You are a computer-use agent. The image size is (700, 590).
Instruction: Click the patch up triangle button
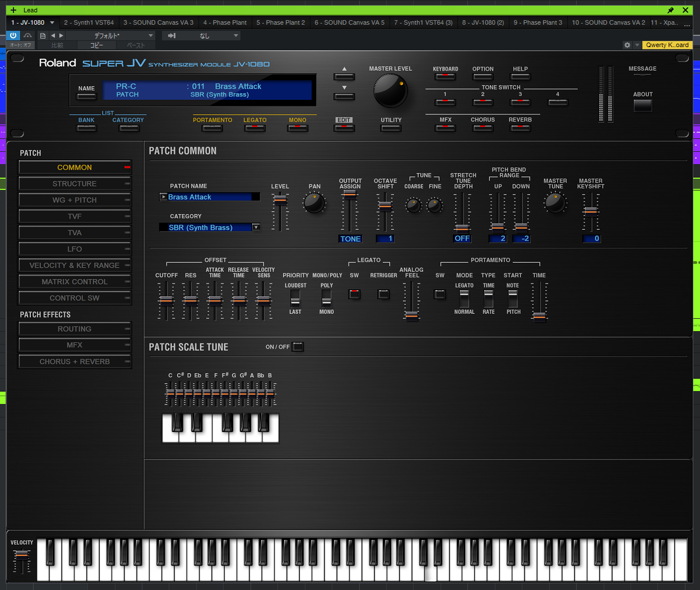[x=344, y=76]
